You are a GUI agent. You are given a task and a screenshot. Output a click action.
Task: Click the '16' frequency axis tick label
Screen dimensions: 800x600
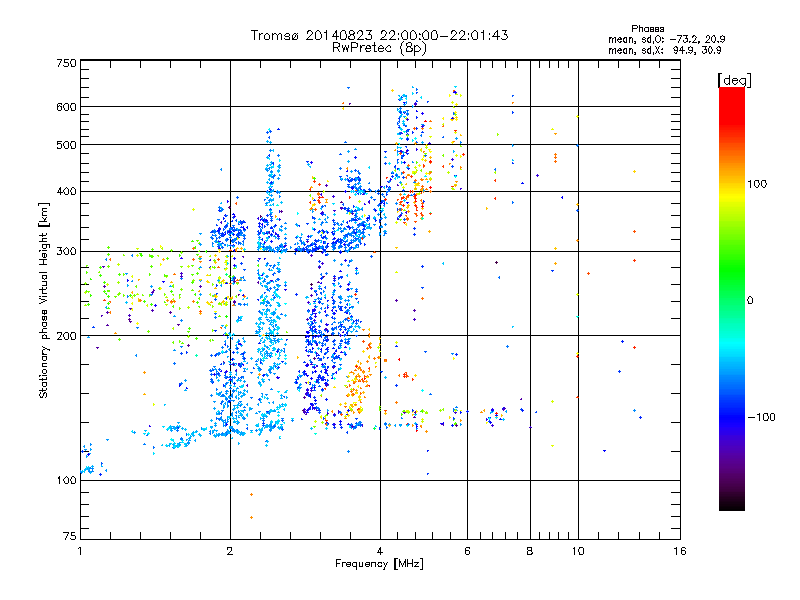[x=680, y=551]
